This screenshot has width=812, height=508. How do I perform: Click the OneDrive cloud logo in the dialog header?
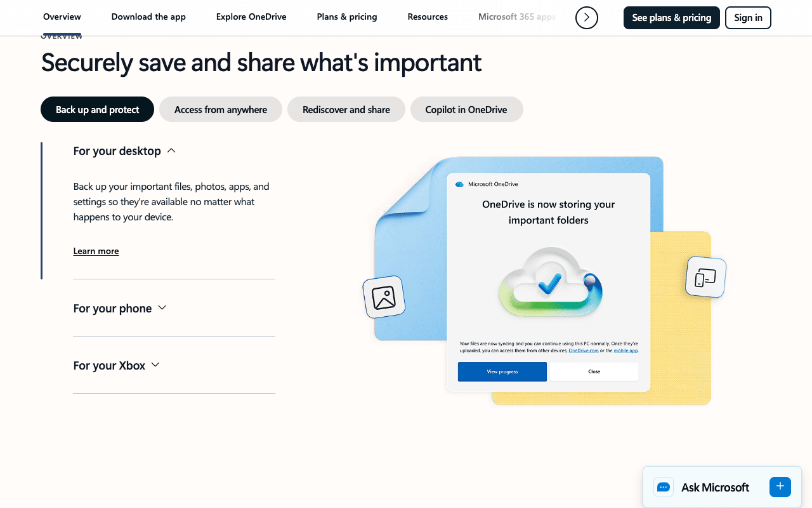(x=460, y=184)
